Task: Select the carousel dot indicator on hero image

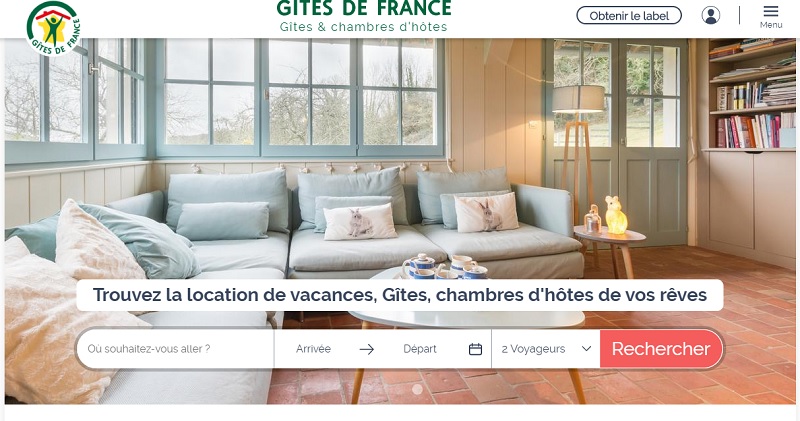Action: coord(417,389)
